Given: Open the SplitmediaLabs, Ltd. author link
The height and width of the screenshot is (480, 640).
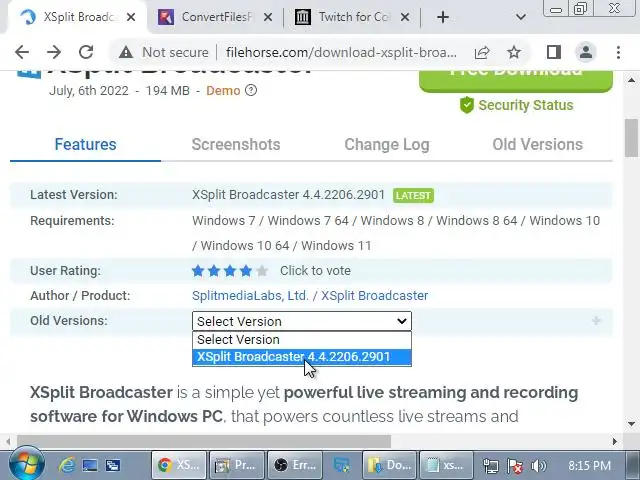Looking at the screenshot, I should click(x=250, y=296).
